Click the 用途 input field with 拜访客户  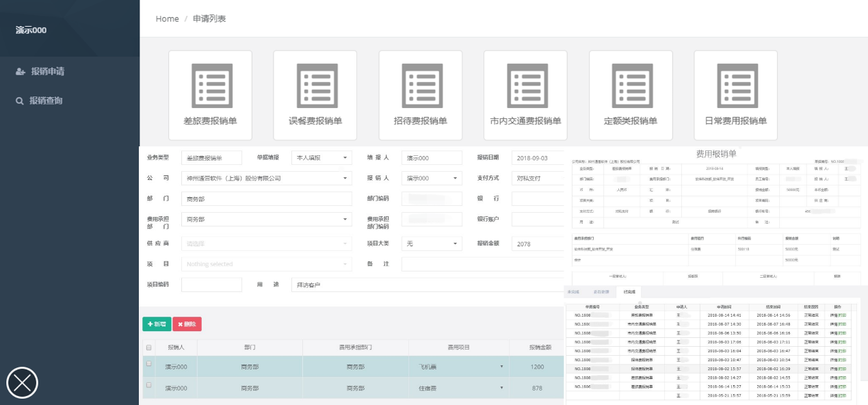(x=424, y=285)
